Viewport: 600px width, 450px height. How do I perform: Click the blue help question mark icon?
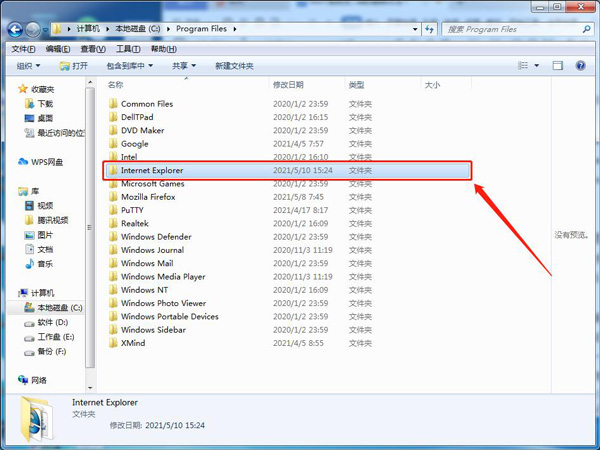point(580,65)
